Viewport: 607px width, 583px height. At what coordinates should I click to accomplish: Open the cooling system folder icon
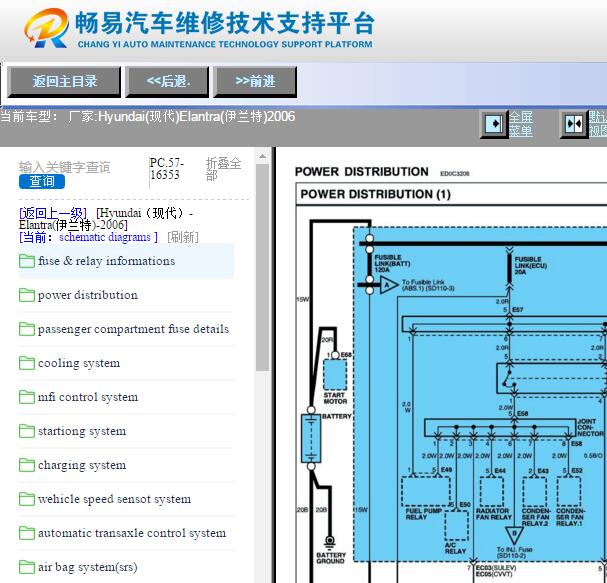tap(27, 363)
